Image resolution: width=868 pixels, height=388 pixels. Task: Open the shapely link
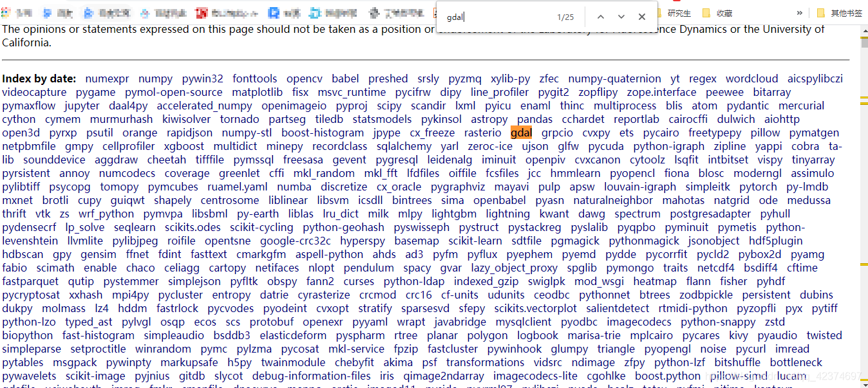point(173,200)
